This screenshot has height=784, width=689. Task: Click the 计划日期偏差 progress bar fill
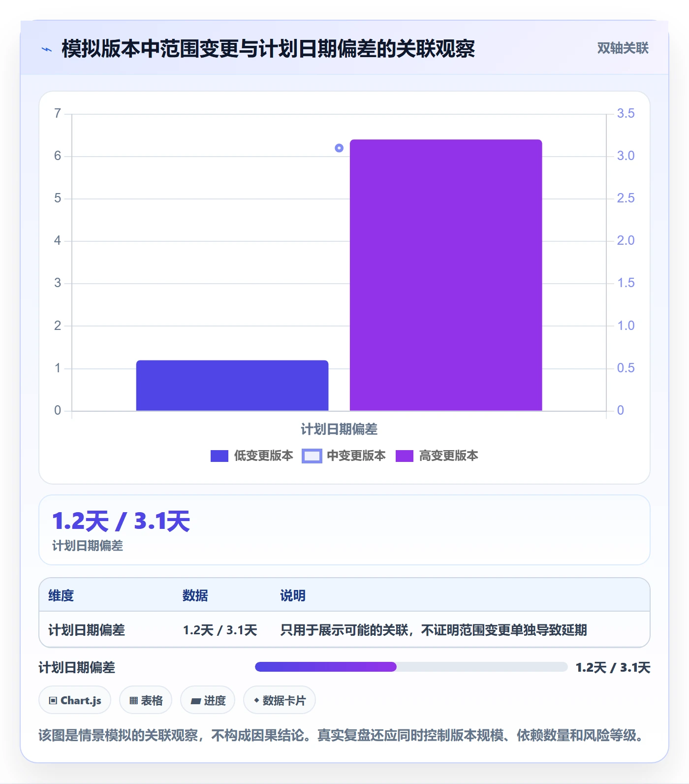326,667
